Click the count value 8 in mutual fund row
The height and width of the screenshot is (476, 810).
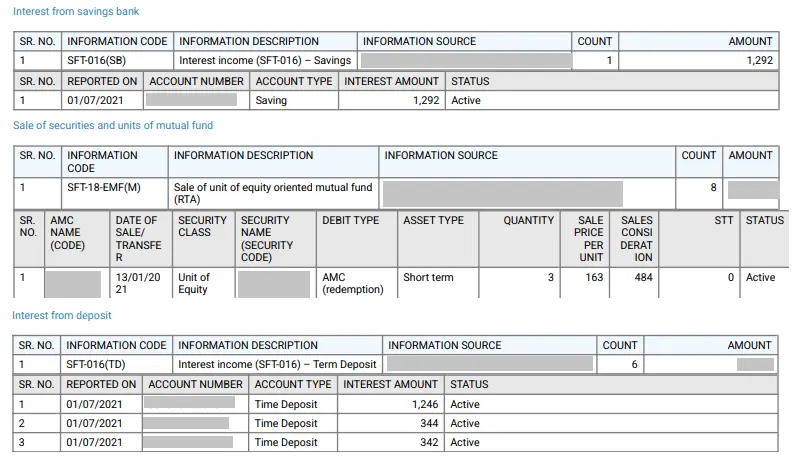pos(713,187)
